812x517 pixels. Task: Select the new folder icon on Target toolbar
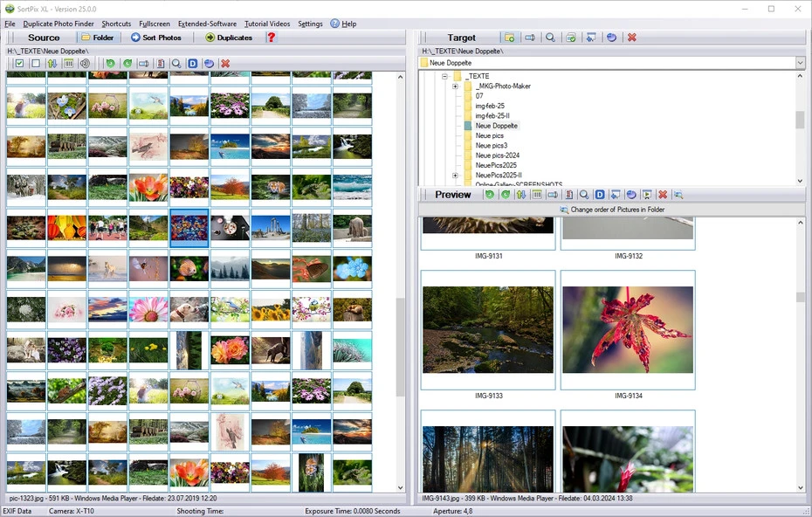510,38
